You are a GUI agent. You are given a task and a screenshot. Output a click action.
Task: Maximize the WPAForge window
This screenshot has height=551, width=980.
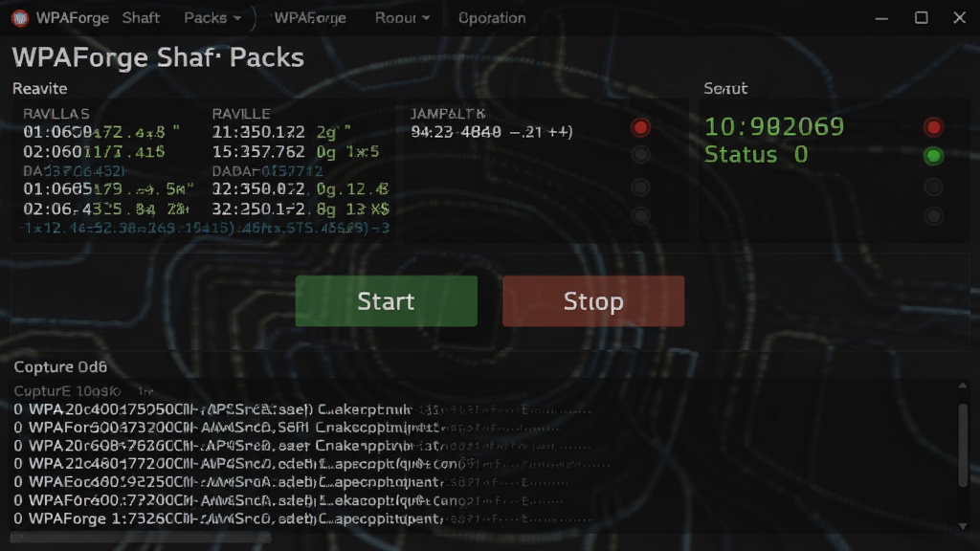click(x=922, y=18)
